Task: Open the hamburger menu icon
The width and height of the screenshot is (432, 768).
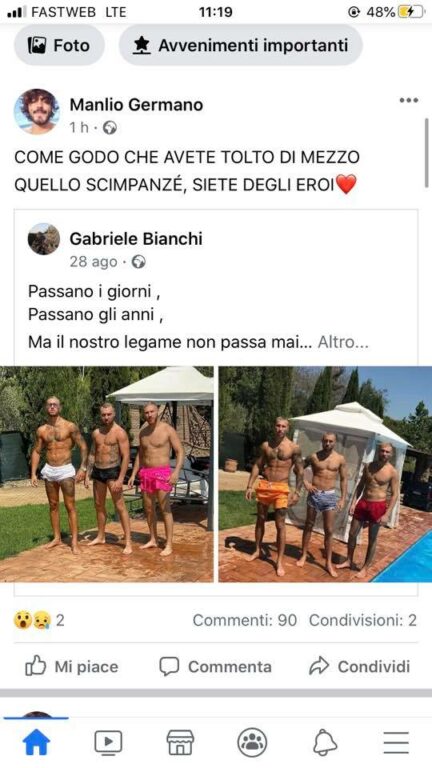Action: pyautogui.click(x=396, y=743)
